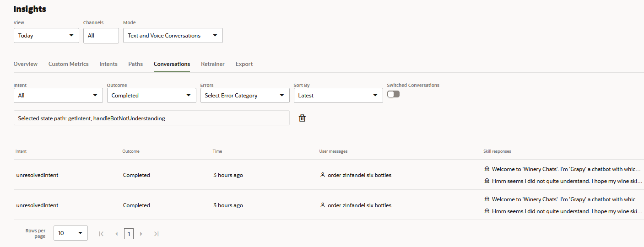Image resolution: width=644 pixels, height=247 pixels.
Task: Click bot icon beside first Welcome response
Action: (487, 169)
